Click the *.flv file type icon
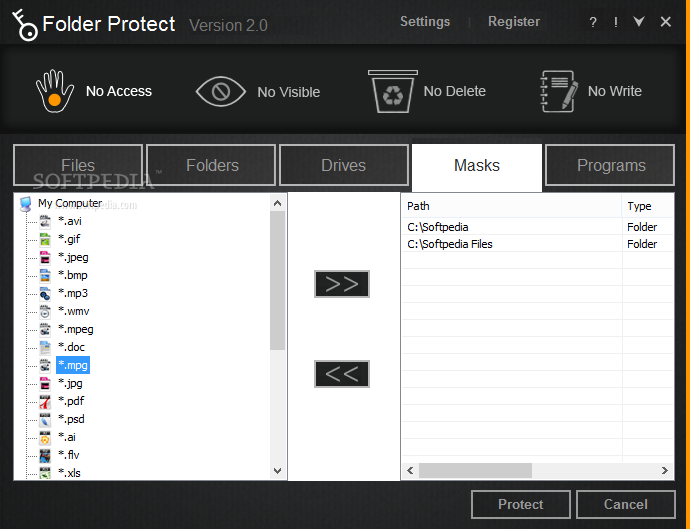This screenshot has width=690, height=529. 45,456
